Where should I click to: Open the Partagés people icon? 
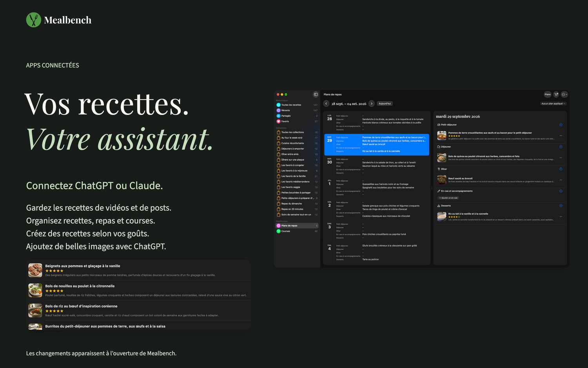pos(278,116)
